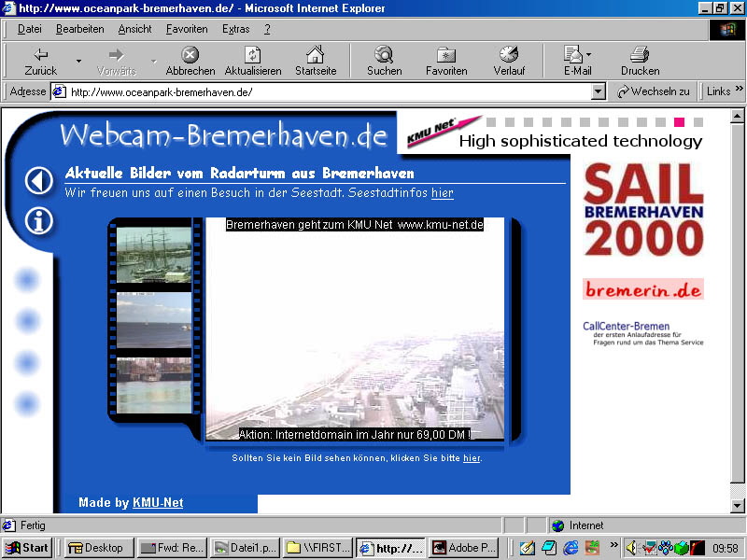
Task: Click the 'hier' link below webcam image
Action: [x=472, y=458]
